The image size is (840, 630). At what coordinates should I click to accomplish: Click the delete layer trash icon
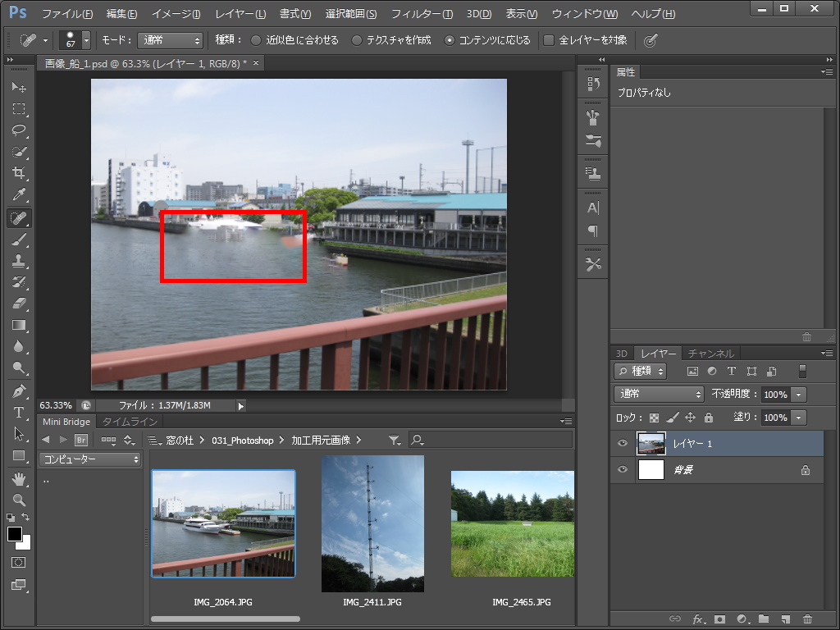[807, 619]
